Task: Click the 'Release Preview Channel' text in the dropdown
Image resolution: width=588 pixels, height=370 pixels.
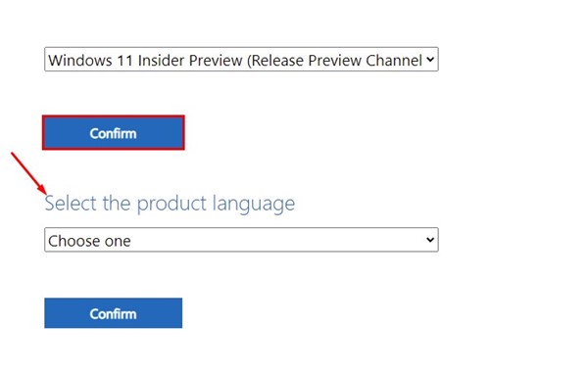Action: 337,61
